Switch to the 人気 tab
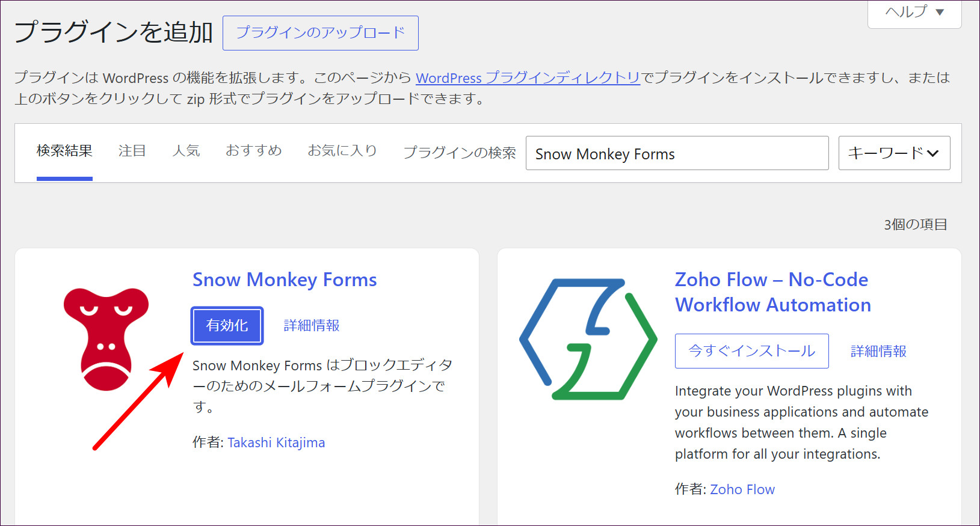This screenshot has height=526, width=980. click(x=186, y=151)
